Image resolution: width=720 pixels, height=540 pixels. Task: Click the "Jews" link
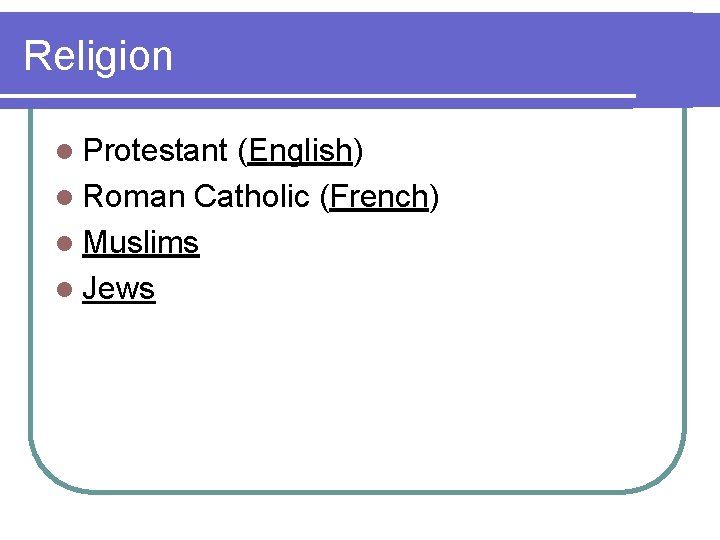(119, 289)
